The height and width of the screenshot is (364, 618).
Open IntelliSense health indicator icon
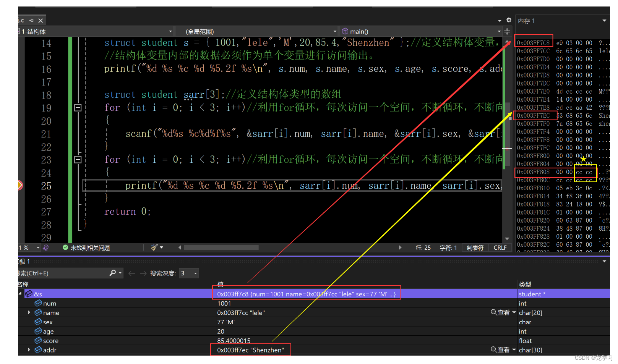pyautogui.click(x=46, y=248)
